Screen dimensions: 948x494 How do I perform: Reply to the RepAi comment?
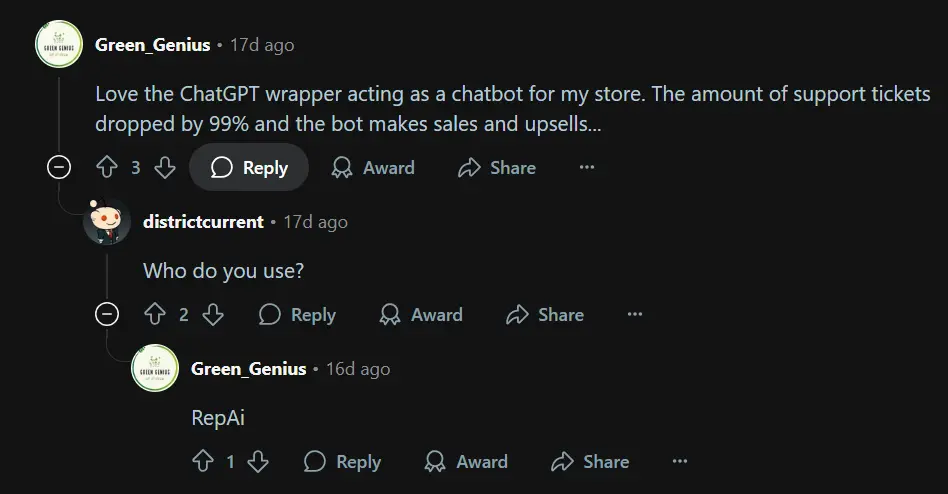[x=342, y=462]
